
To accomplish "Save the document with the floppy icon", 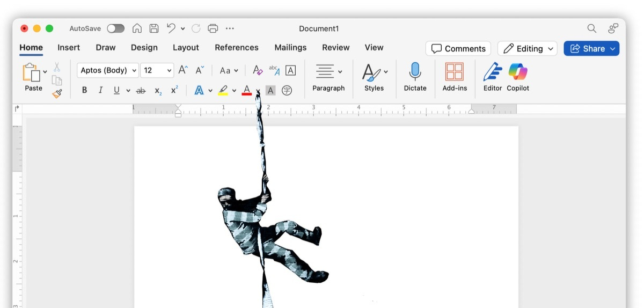I will pos(154,28).
